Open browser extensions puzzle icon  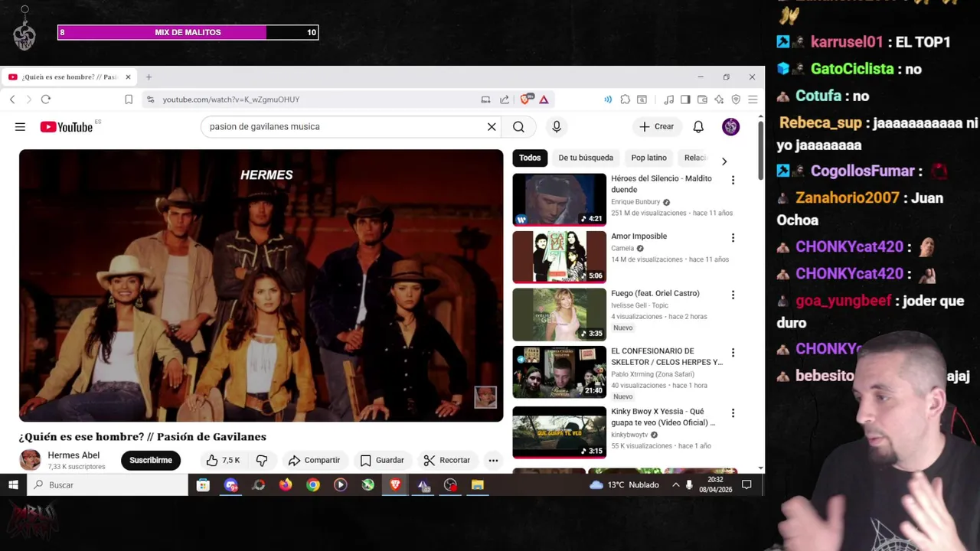point(626,99)
